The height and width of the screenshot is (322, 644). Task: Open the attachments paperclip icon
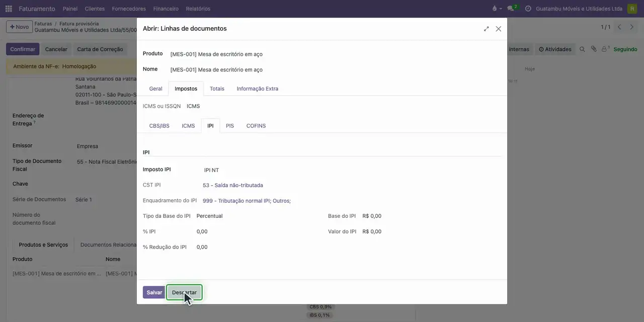pyautogui.click(x=594, y=49)
